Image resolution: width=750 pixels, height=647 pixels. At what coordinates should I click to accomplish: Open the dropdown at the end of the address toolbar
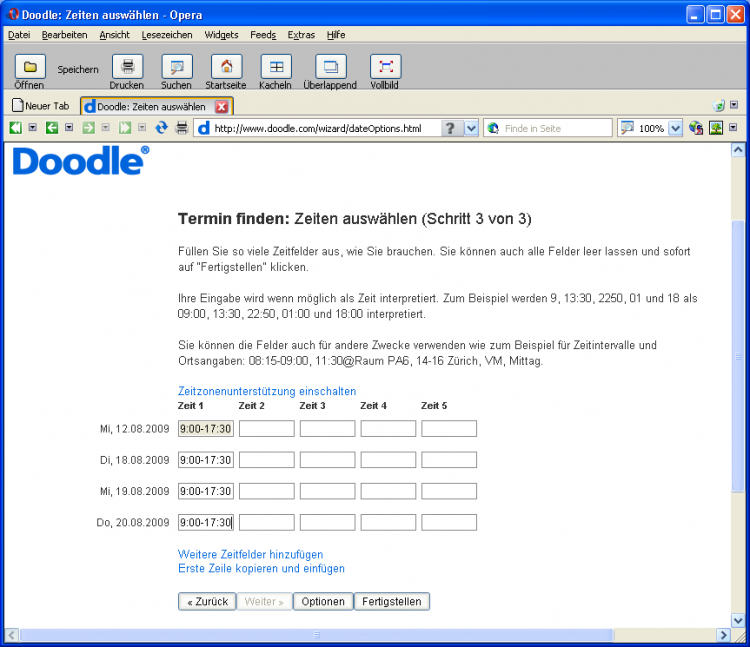pos(733,127)
